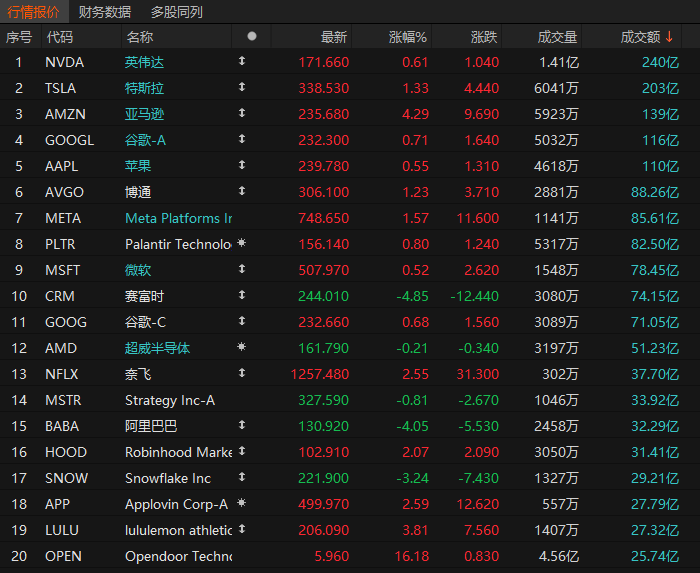Select ticker code AVGO

pyautogui.click(x=64, y=192)
